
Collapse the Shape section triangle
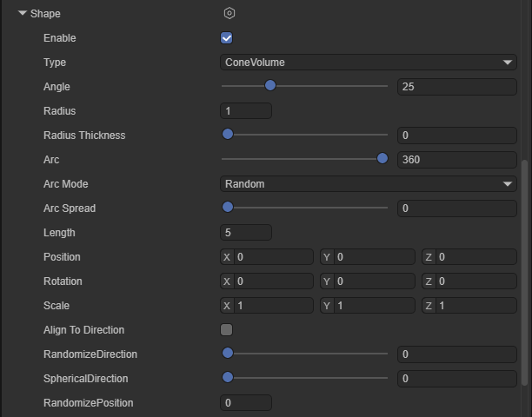23,14
